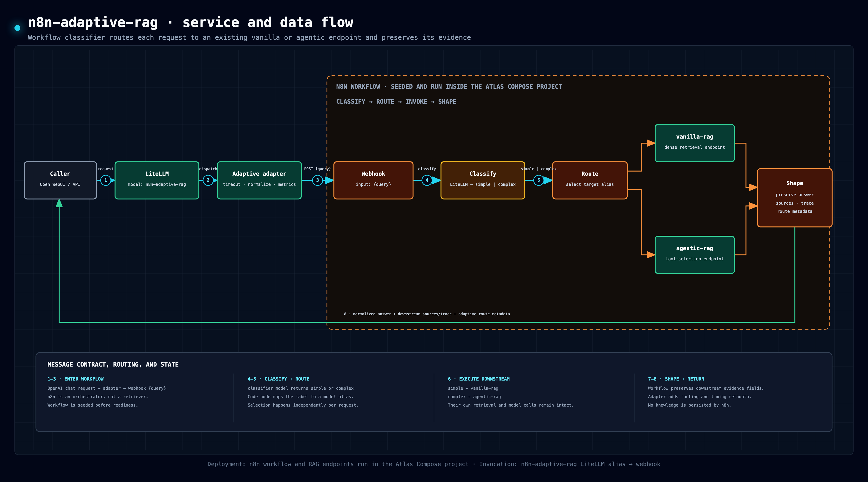Click 'complex → agentic-rag' legend line
Image resolution: width=868 pixels, height=482 pixels.
click(474, 397)
